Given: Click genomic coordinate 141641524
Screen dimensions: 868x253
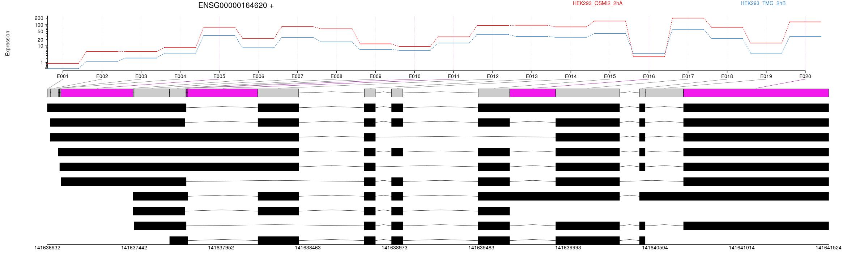Looking at the screenshot, I should coord(829,248).
